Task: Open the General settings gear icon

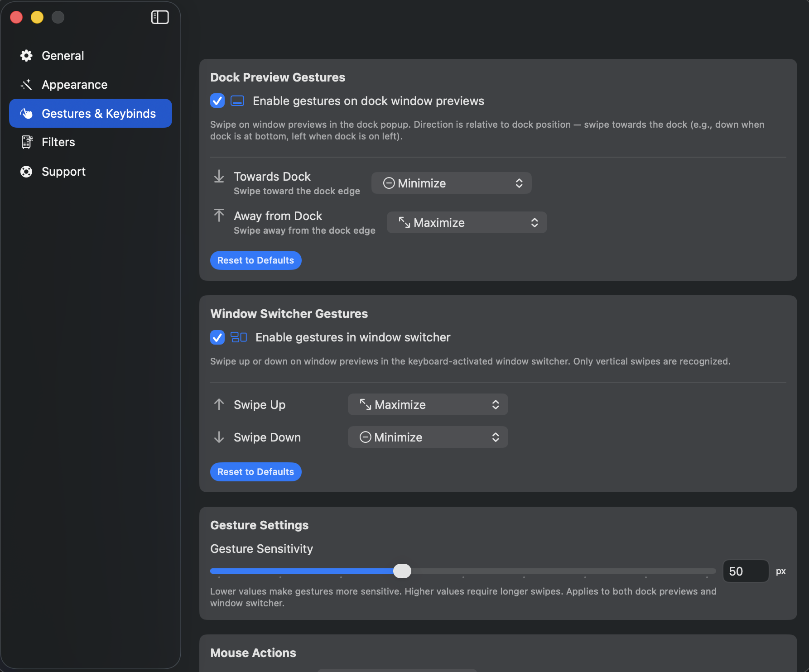Action: pos(26,55)
